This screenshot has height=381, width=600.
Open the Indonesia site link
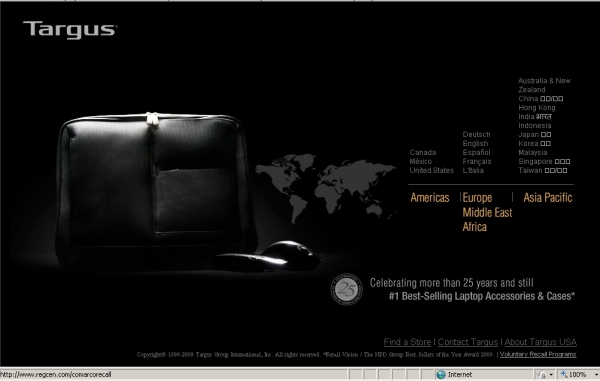click(535, 125)
